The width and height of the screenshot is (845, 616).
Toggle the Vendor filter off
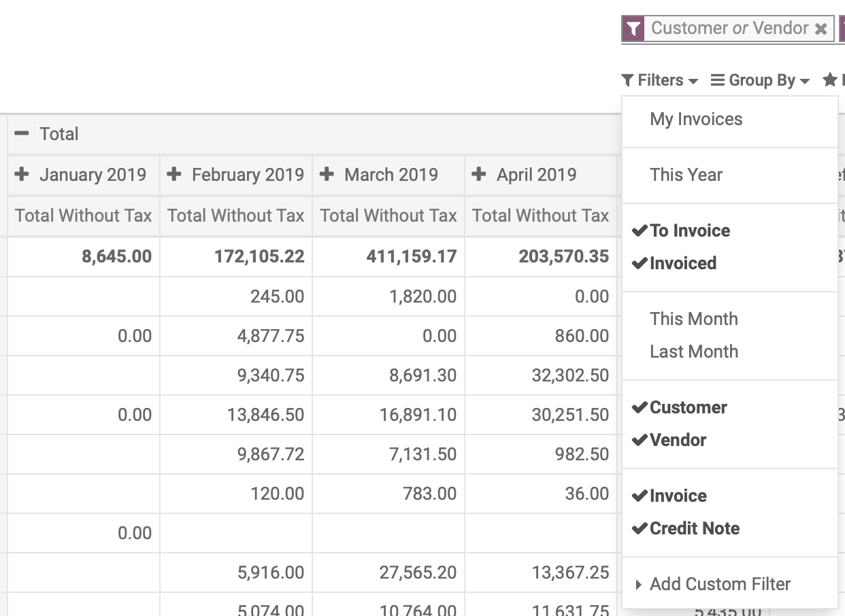pos(729,440)
